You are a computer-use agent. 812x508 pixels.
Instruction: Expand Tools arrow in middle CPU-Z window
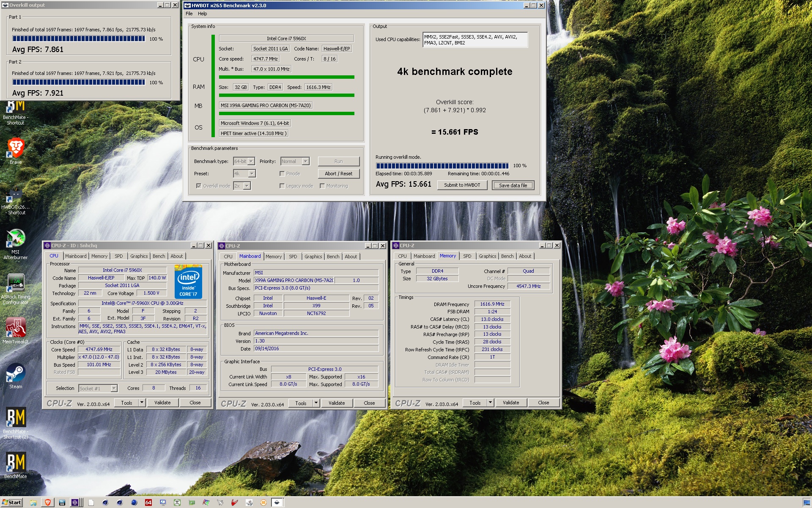tap(316, 403)
